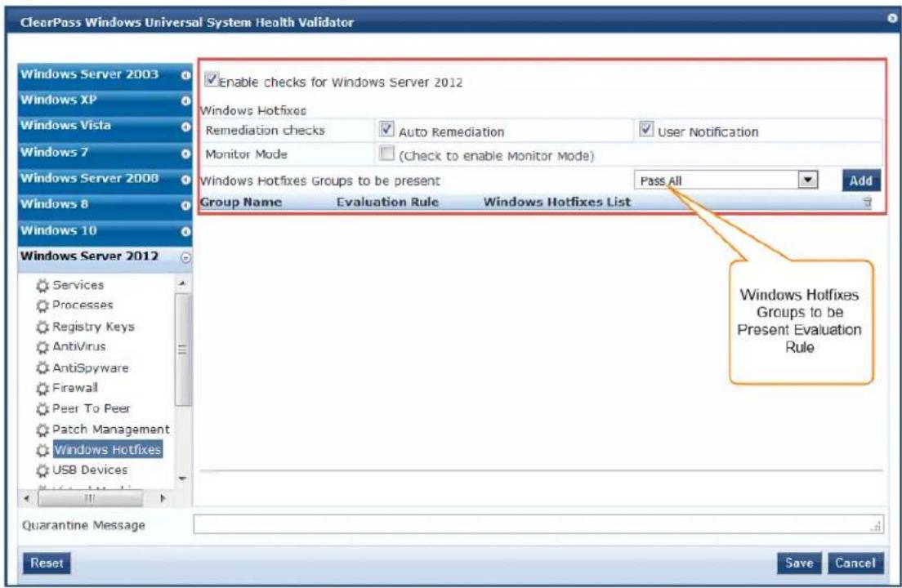Viewport: 902px width, 588px height.
Task: Click the checks list scroll-down arrow
Action: point(182,479)
